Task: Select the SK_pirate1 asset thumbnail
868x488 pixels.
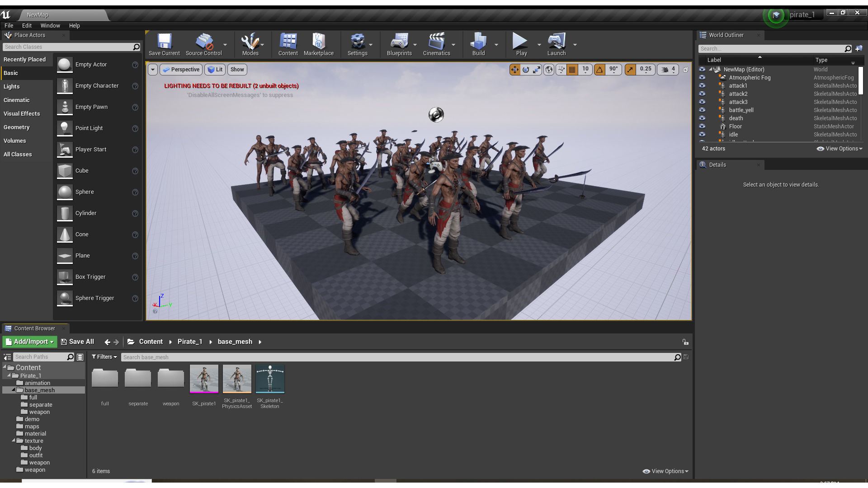Action: pos(204,379)
